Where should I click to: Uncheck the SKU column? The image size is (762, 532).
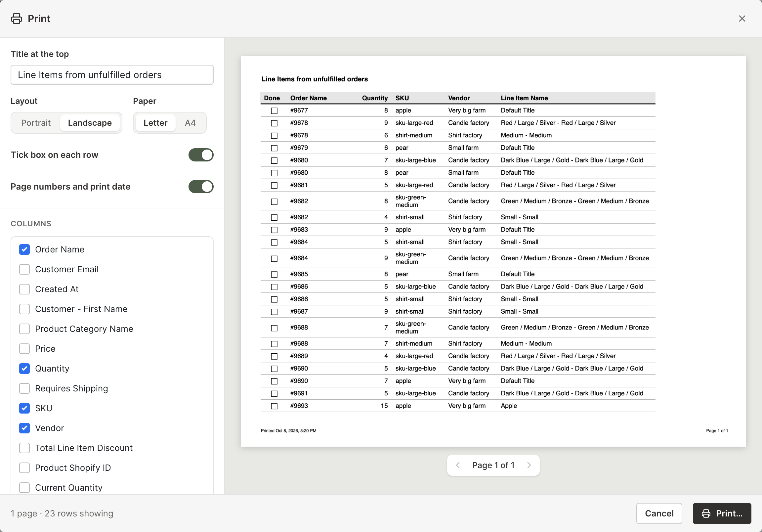[x=24, y=408]
